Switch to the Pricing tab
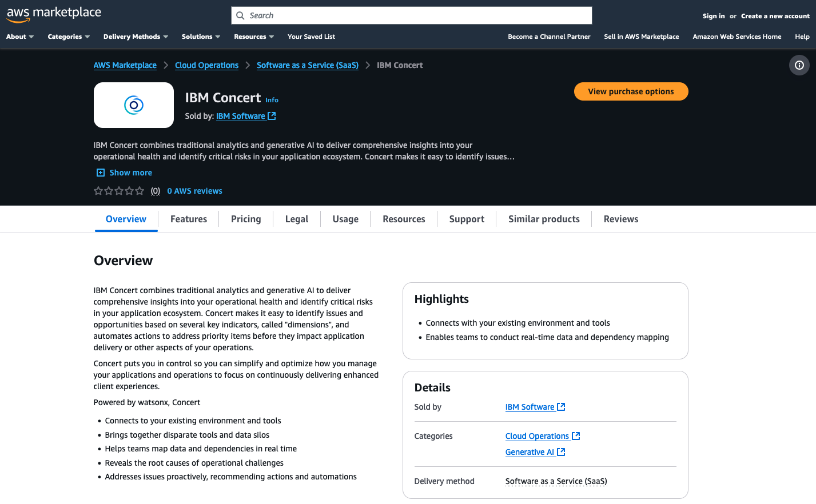 pos(245,219)
